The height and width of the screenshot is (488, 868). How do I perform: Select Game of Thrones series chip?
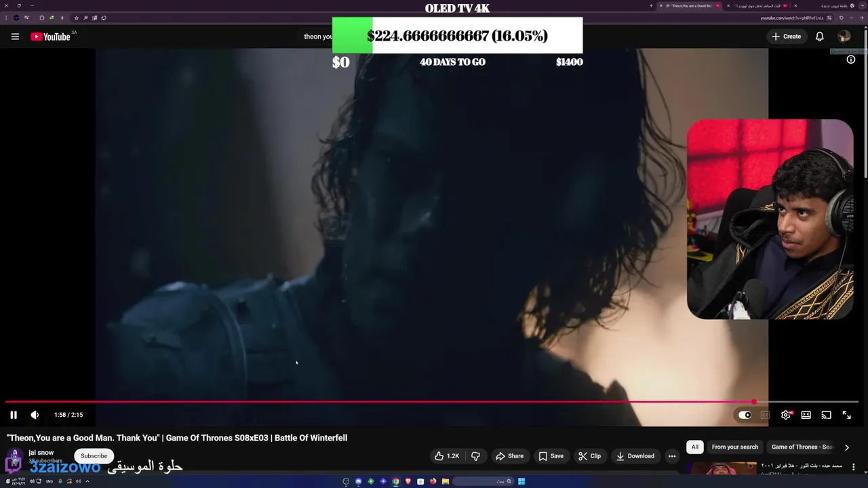coord(802,447)
